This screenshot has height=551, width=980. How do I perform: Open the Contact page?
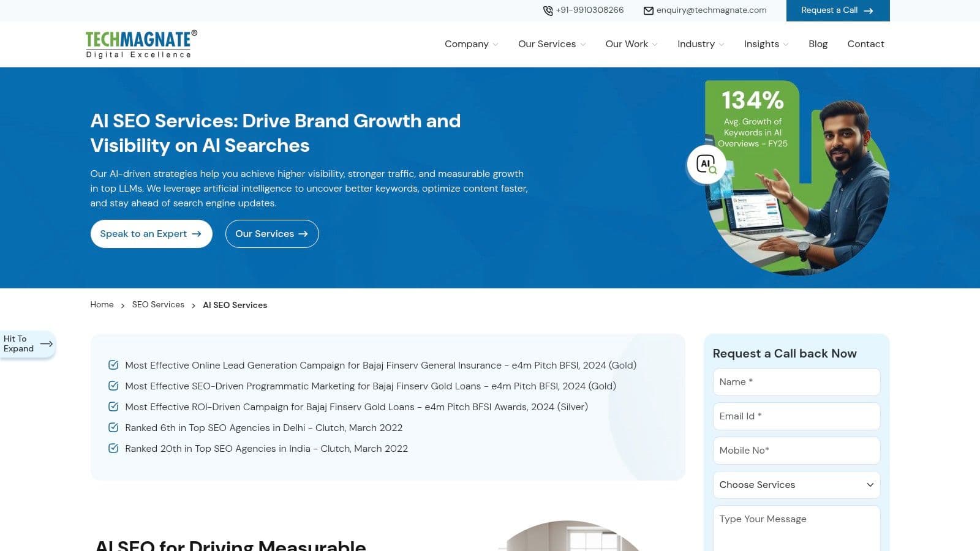click(x=865, y=44)
